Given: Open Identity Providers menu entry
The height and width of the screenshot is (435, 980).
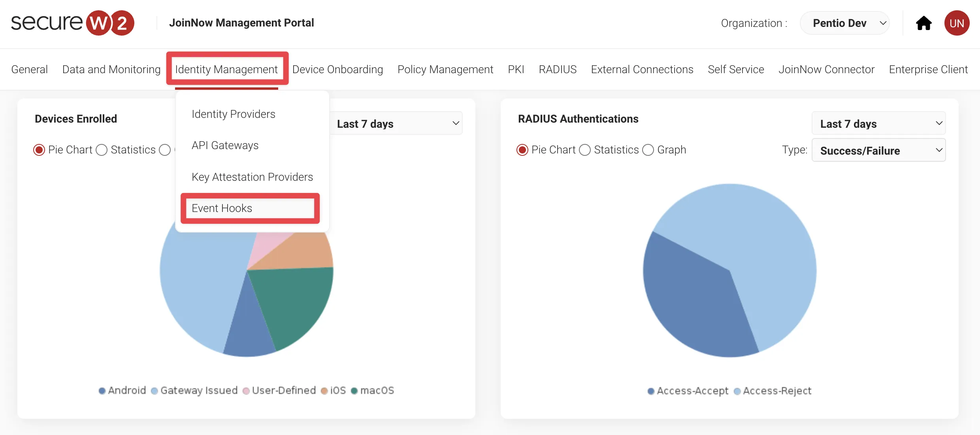Looking at the screenshot, I should pos(234,114).
